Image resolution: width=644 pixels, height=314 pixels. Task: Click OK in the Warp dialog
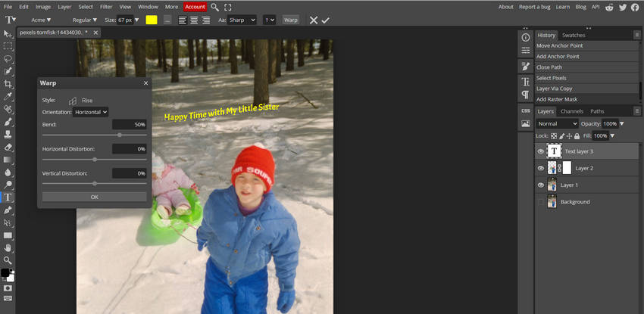pyautogui.click(x=95, y=197)
